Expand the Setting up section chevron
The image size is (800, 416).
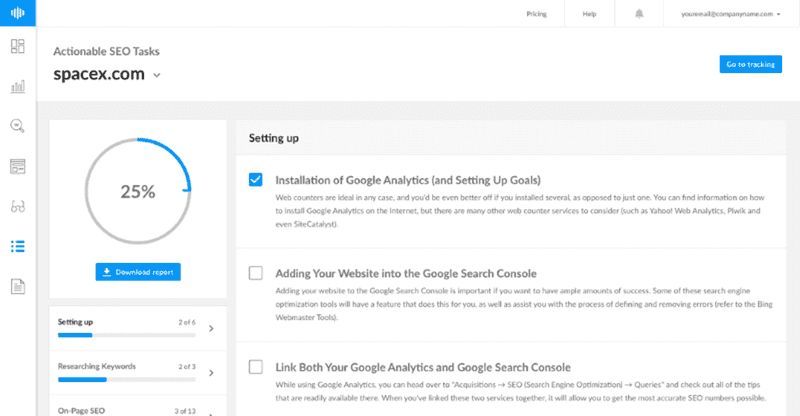[210, 327]
